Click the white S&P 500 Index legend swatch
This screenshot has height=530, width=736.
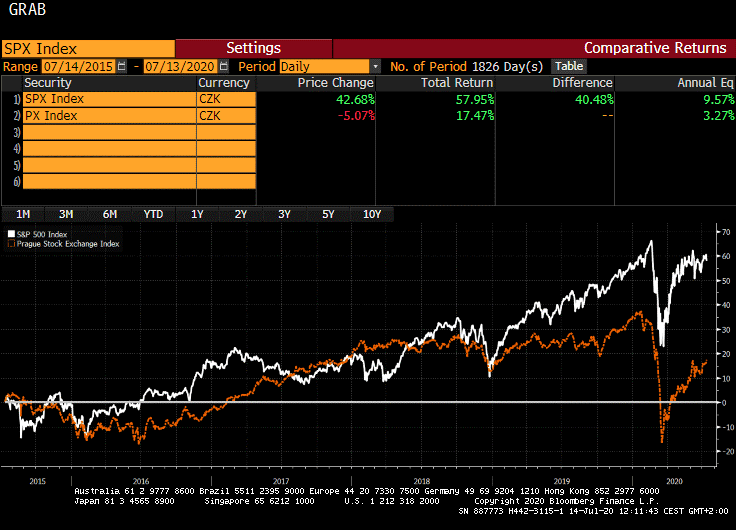11,234
